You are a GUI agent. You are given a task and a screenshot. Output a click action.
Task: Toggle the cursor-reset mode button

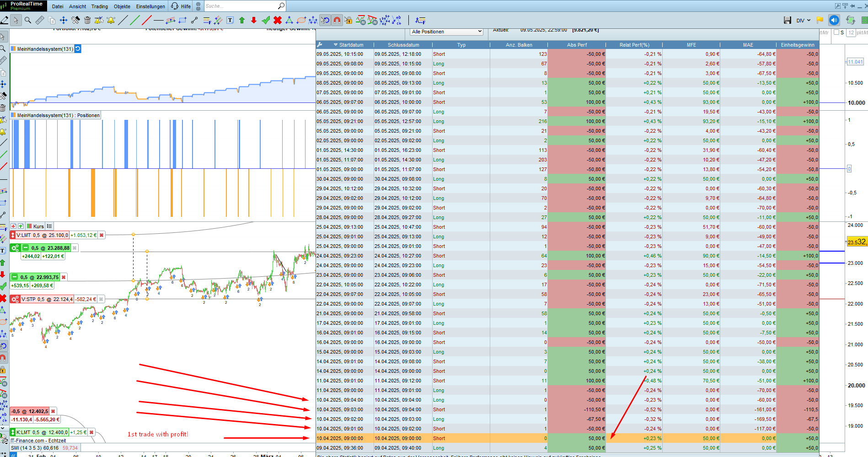pos(325,20)
